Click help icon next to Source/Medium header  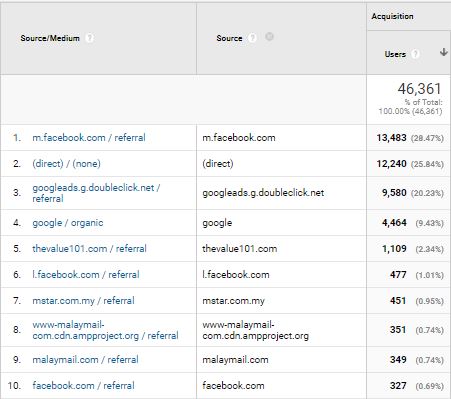[x=89, y=38]
